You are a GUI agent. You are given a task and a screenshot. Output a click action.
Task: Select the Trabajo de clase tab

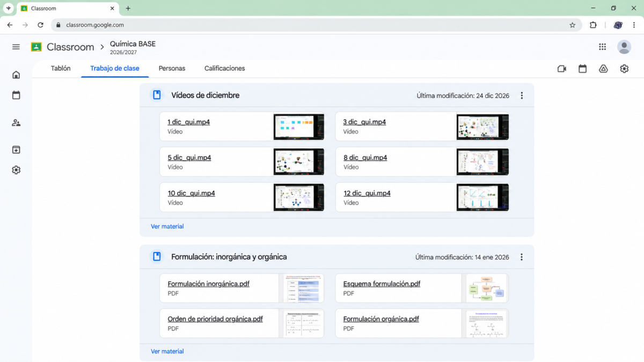click(x=115, y=69)
